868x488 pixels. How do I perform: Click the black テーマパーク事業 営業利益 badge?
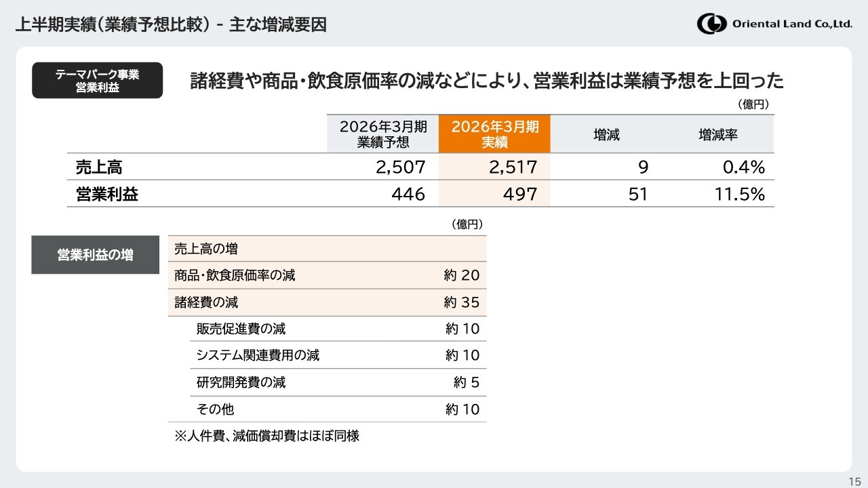pyautogui.click(x=97, y=81)
